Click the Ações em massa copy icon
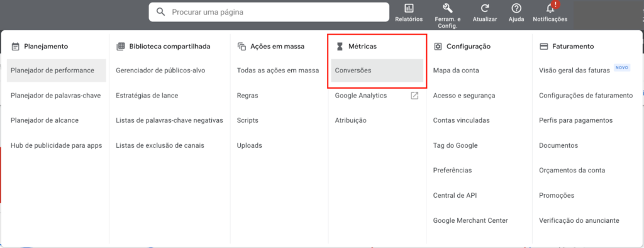The image size is (644, 248). [241, 47]
